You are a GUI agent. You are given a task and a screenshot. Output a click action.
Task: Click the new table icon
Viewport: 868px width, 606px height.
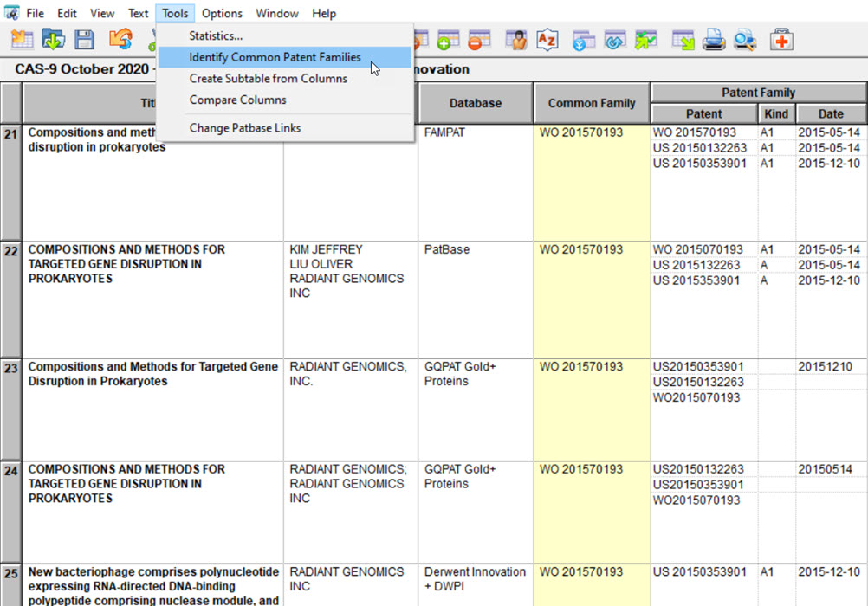[x=22, y=40]
